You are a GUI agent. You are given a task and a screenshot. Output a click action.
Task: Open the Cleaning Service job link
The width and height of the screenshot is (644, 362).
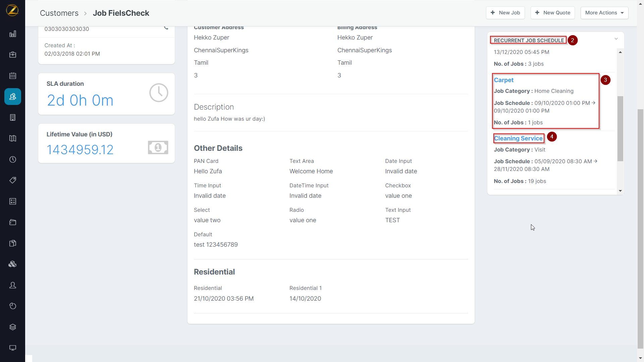(518, 138)
